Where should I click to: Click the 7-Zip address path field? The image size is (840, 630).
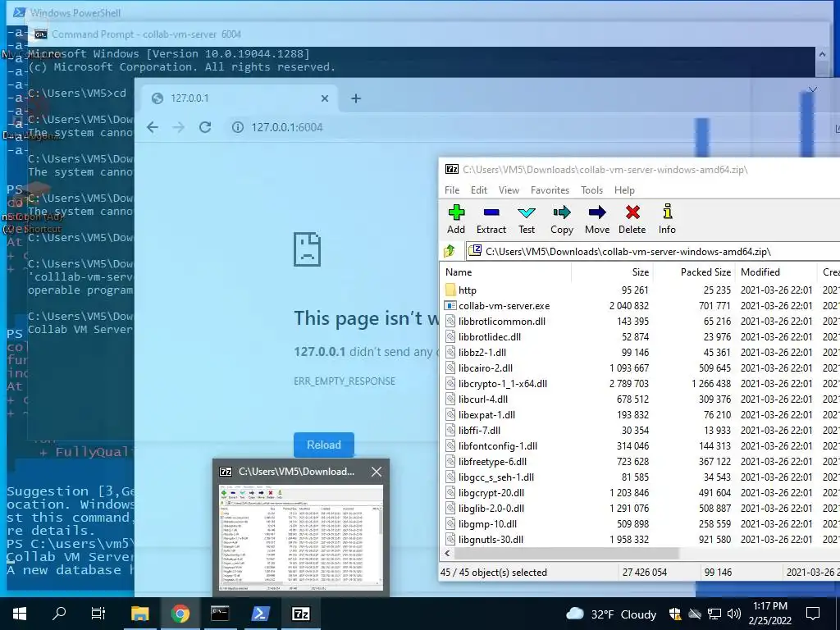pos(652,251)
